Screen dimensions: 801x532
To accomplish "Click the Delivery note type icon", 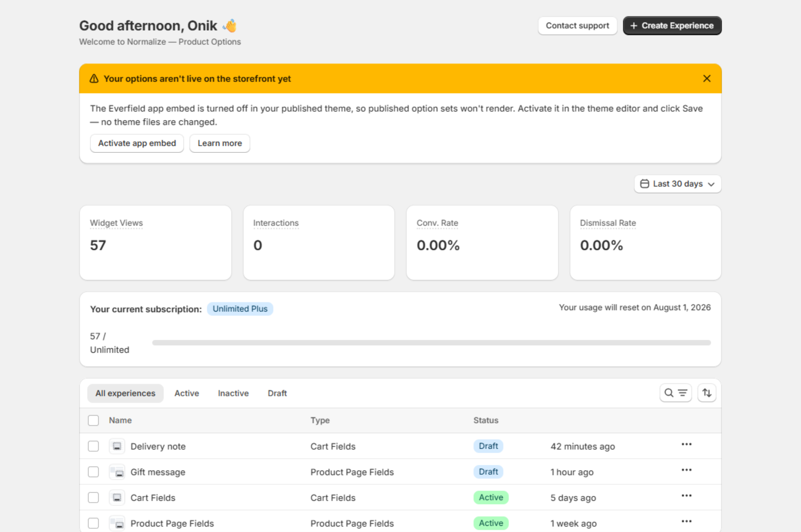I will (117, 446).
